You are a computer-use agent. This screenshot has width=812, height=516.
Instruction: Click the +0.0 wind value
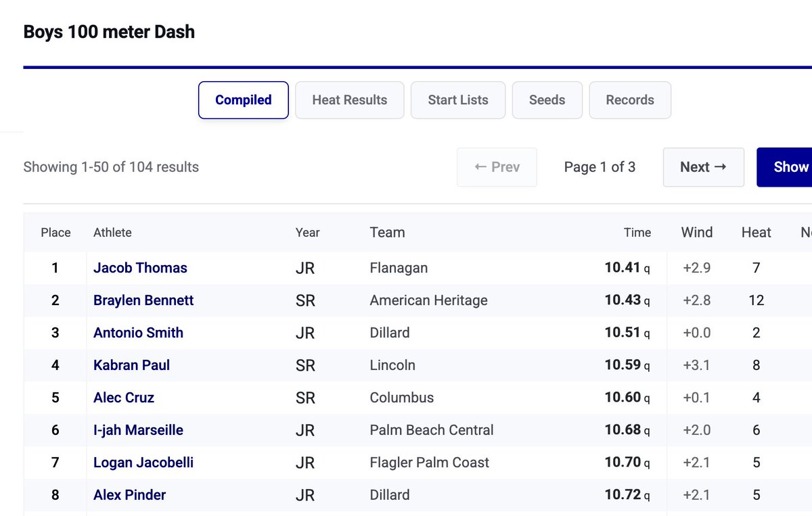coord(697,333)
